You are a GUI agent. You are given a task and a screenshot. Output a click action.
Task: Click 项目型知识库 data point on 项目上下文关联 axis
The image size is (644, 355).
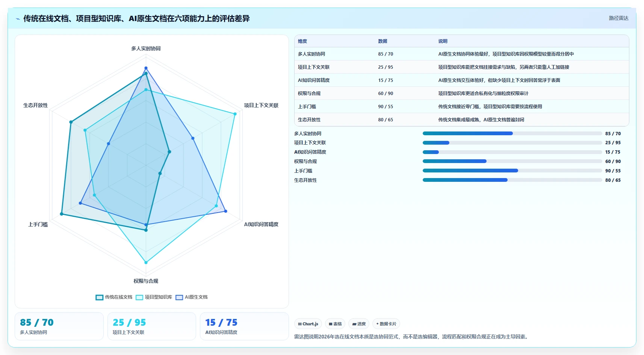click(235, 114)
